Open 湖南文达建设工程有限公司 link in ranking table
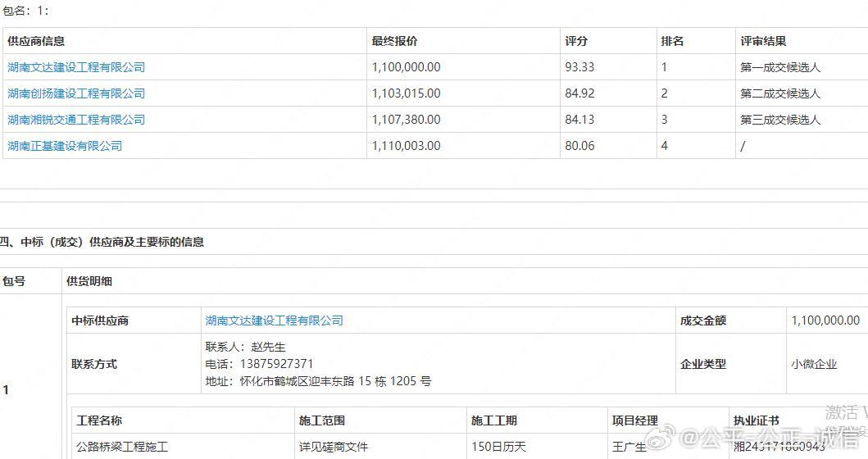 76,67
